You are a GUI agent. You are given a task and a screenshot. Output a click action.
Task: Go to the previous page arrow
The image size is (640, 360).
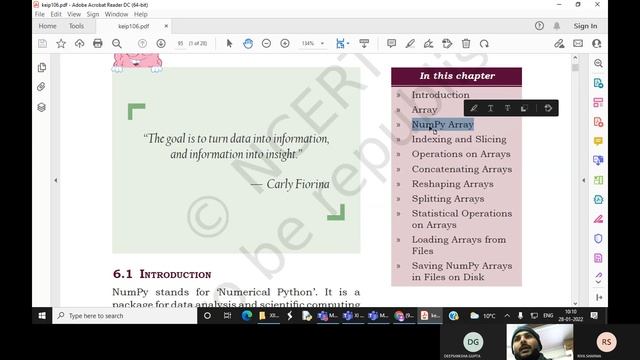click(142, 43)
